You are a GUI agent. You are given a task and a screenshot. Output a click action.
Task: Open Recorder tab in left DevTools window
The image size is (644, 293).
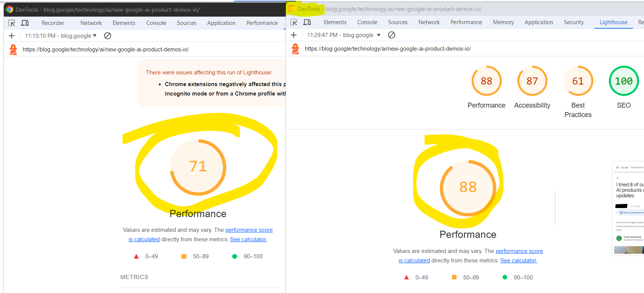[53, 23]
